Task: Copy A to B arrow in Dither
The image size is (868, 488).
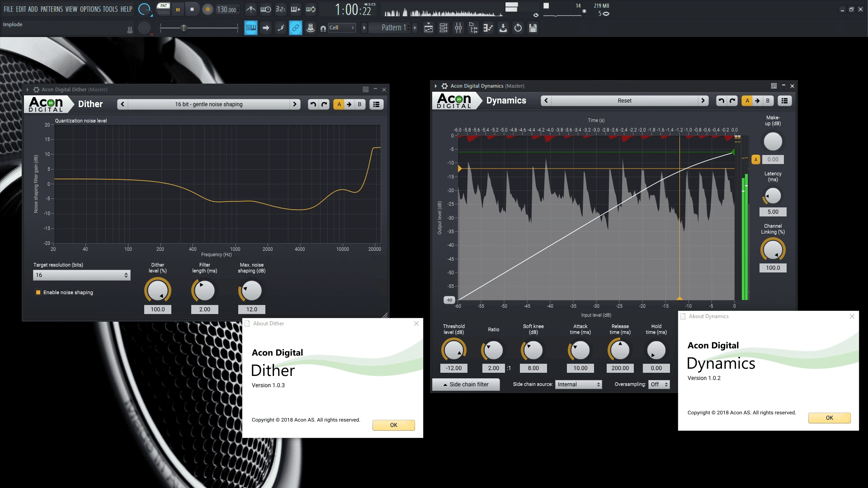Action: coord(349,104)
